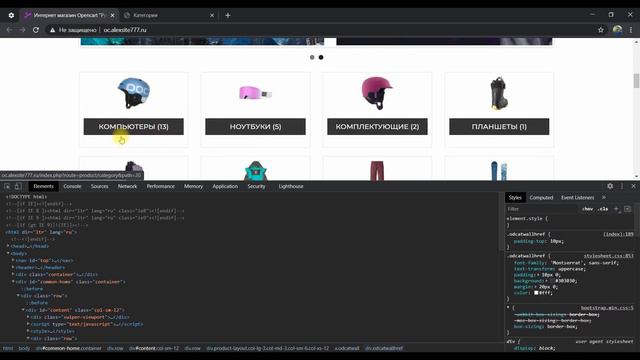Add a new style rule with plus icon
Screen dimensions: 640x360
click(x=616, y=209)
